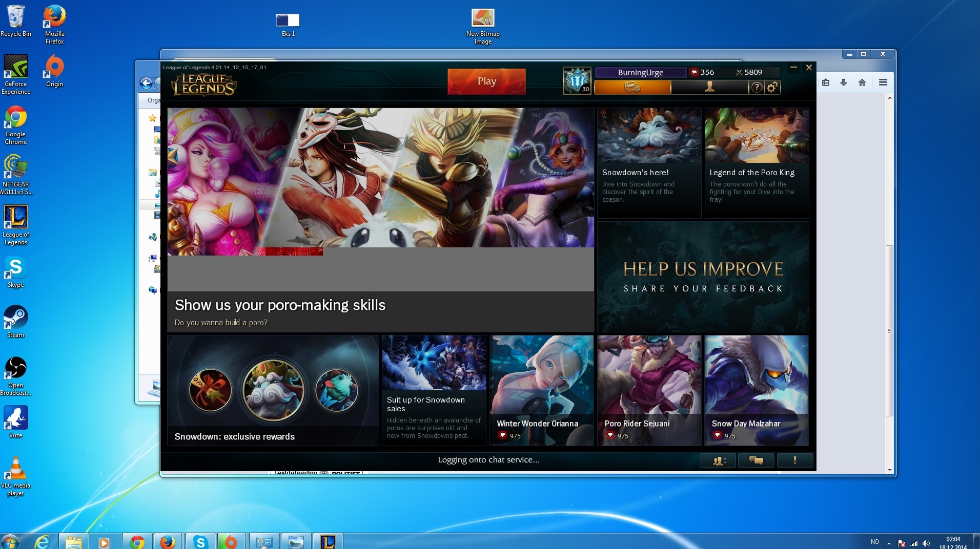Open Internet Explorer from the taskbar
This screenshot has height=549, width=980.
coord(42,541)
